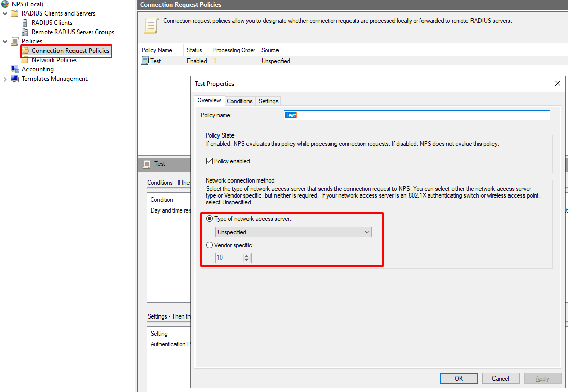Toggle the Policy enabled checkbox

point(210,161)
